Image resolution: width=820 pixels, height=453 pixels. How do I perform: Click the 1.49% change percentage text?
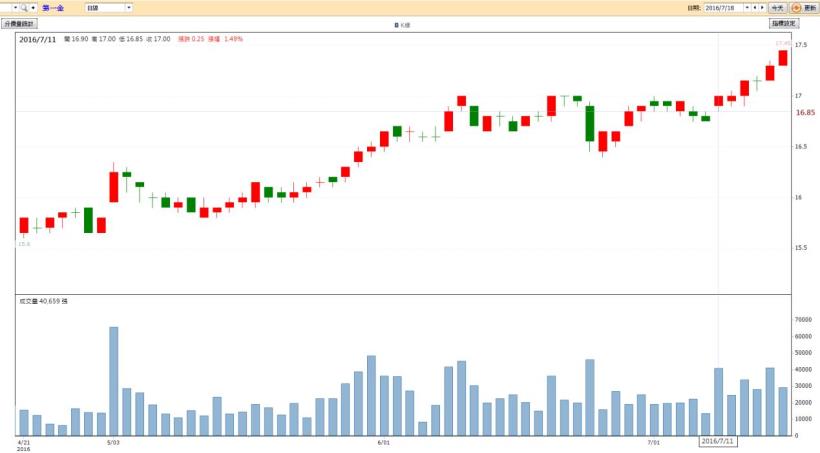coord(233,39)
